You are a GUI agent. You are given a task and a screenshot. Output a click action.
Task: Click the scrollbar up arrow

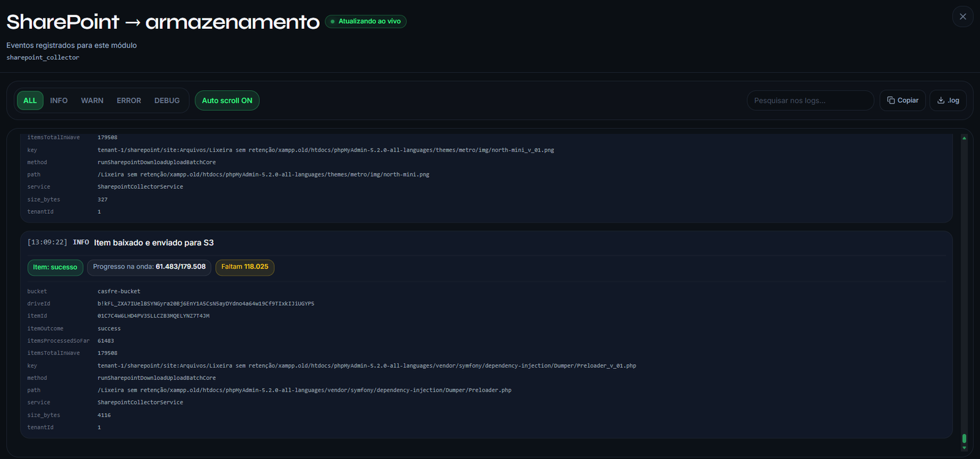point(964,138)
